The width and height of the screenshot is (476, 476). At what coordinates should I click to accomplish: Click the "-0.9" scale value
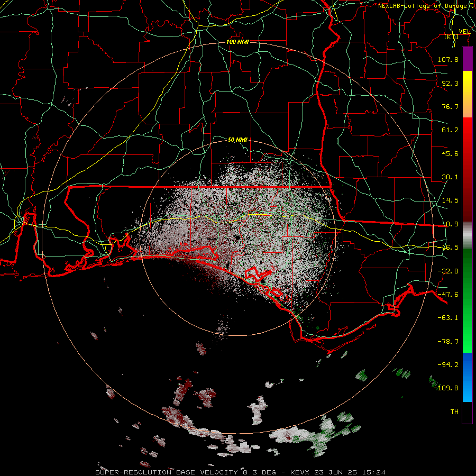[x=450, y=224]
